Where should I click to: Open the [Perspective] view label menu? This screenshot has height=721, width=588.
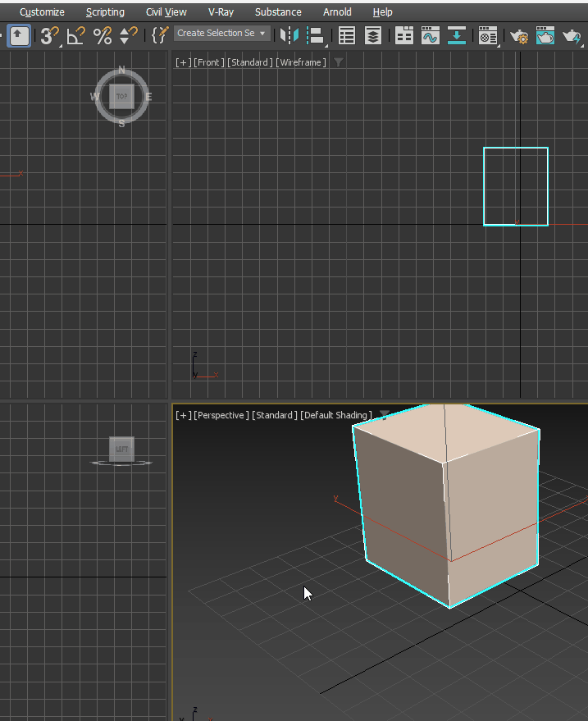click(221, 415)
